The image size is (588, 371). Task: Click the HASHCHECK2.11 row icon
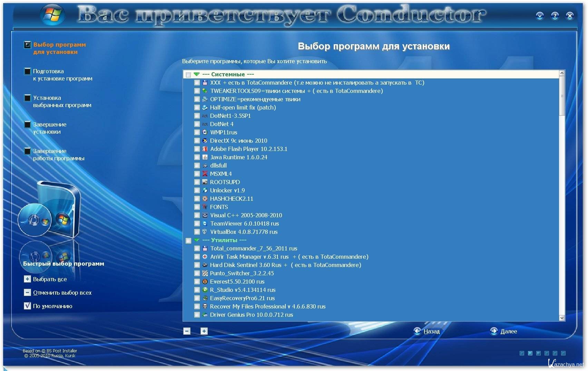tap(205, 199)
